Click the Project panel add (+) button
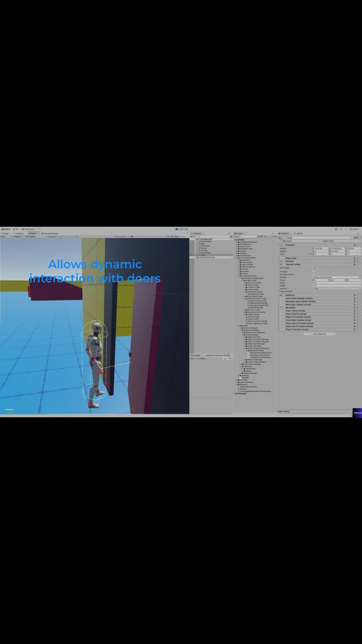The height and width of the screenshot is (644, 362). (236, 236)
